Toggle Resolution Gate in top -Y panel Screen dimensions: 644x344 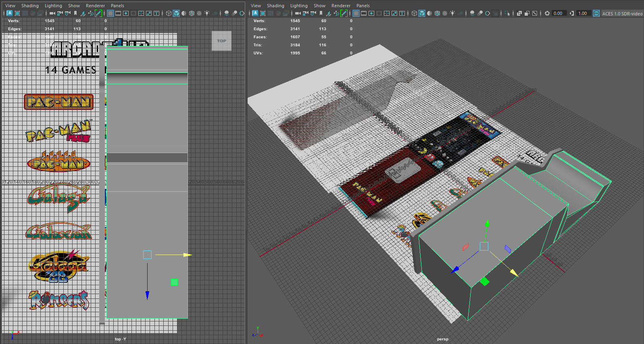126,13
